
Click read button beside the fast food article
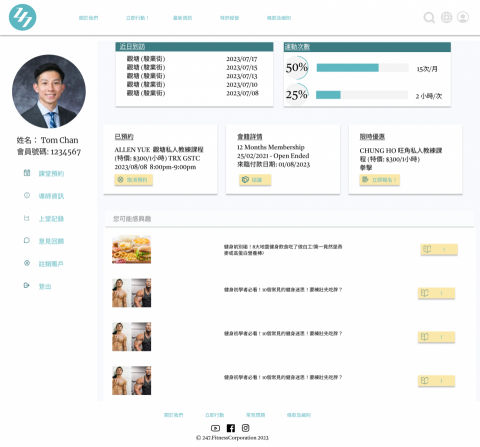coord(439,249)
